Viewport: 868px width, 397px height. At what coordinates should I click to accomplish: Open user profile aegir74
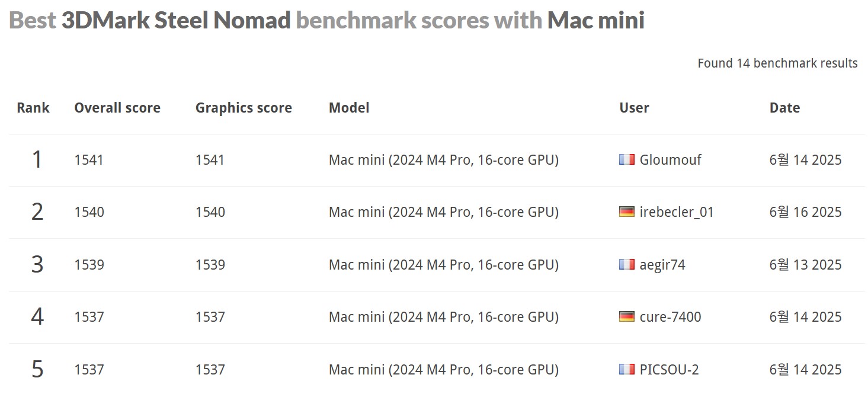pyautogui.click(x=662, y=265)
